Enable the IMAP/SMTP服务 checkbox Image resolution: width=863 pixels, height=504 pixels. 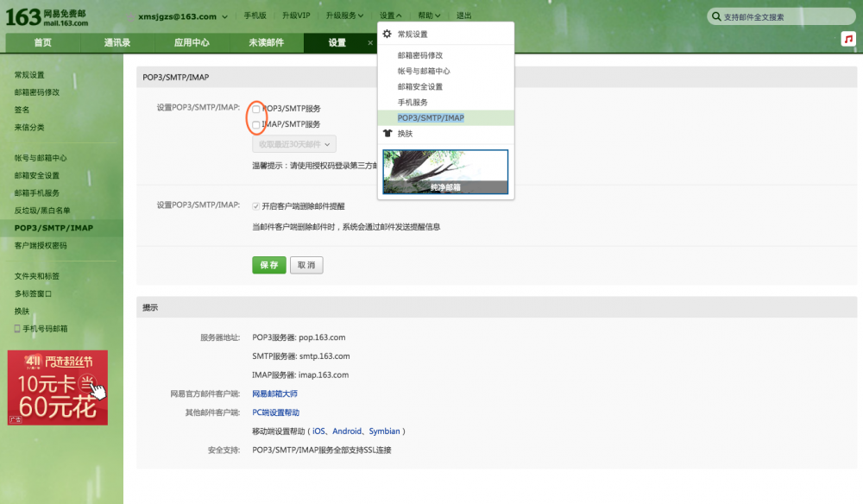pyautogui.click(x=255, y=124)
